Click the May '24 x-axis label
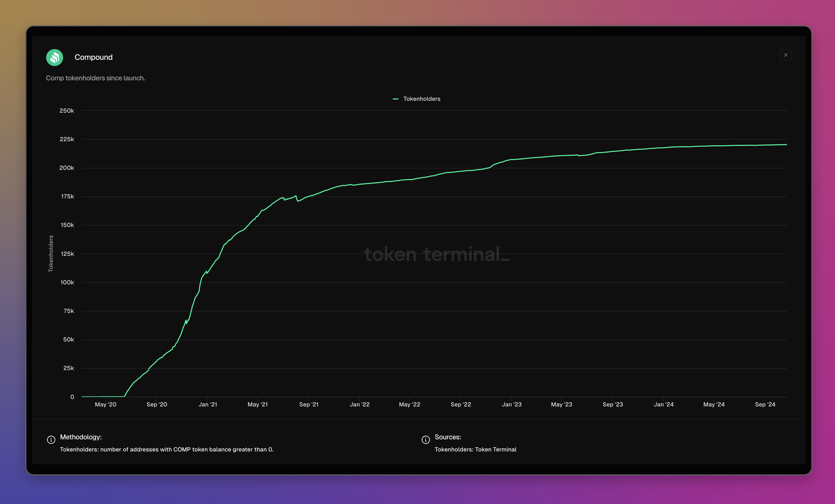Viewport: 835px width, 504px height. [714, 405]
